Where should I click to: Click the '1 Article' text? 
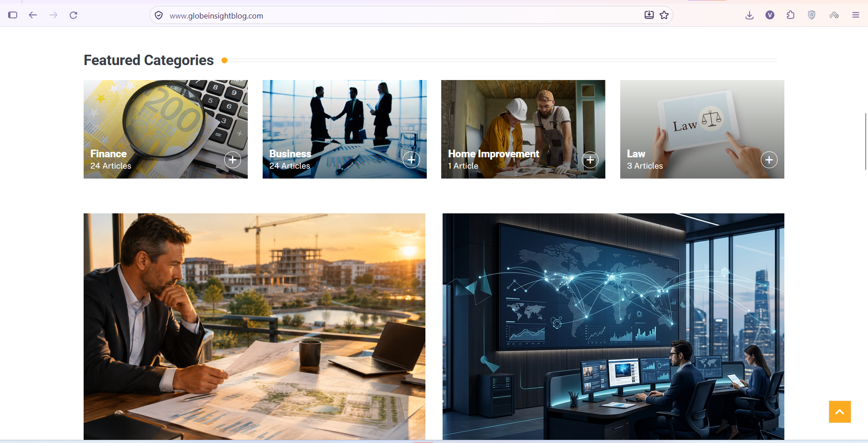463,166
